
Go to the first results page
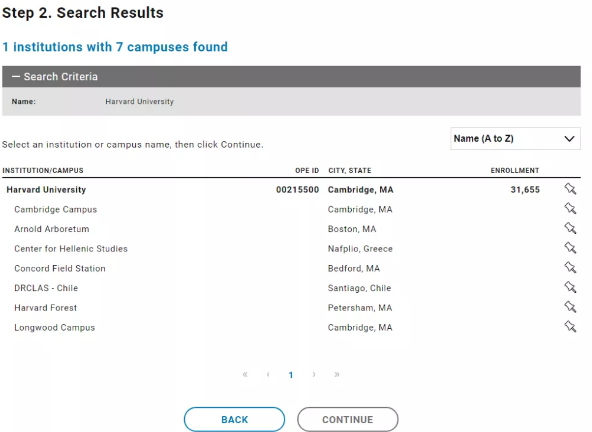click(x=245, y=375)
